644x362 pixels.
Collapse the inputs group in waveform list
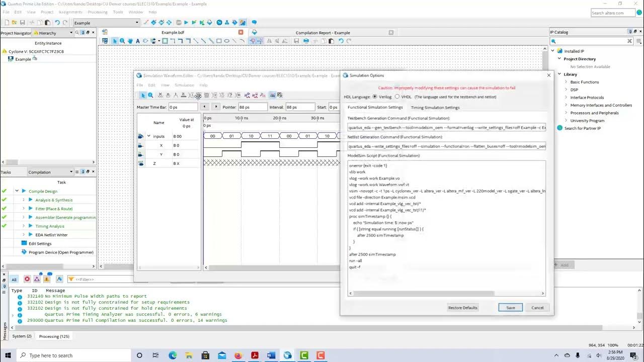[x=148, y=136]
